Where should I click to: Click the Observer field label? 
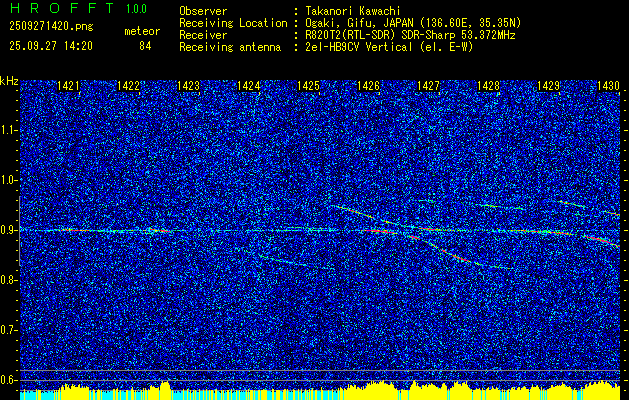pos(203,11)
